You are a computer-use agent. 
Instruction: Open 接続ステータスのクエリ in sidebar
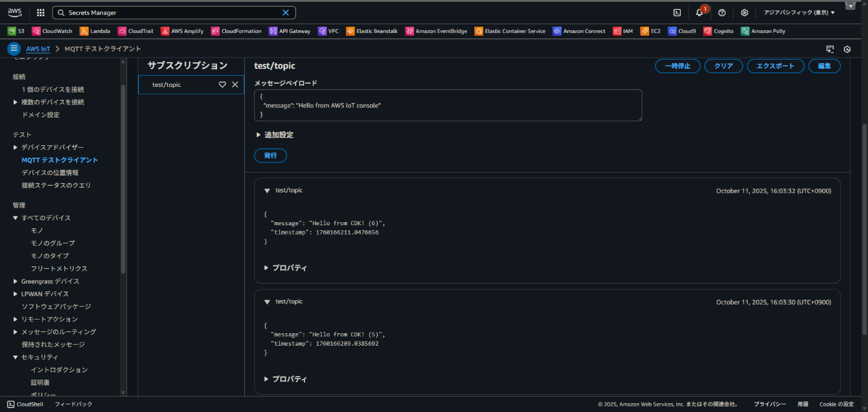[56, 185]
